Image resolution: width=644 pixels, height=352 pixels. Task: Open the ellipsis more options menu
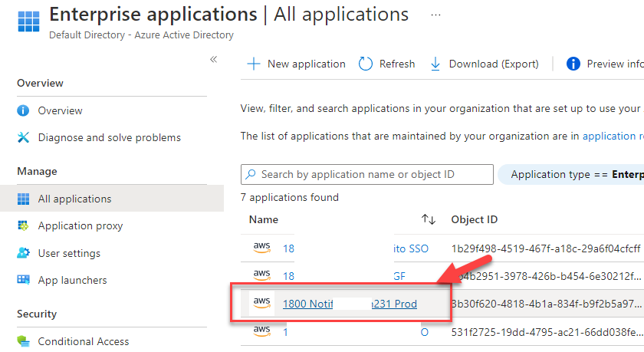(x=435, y=15)
